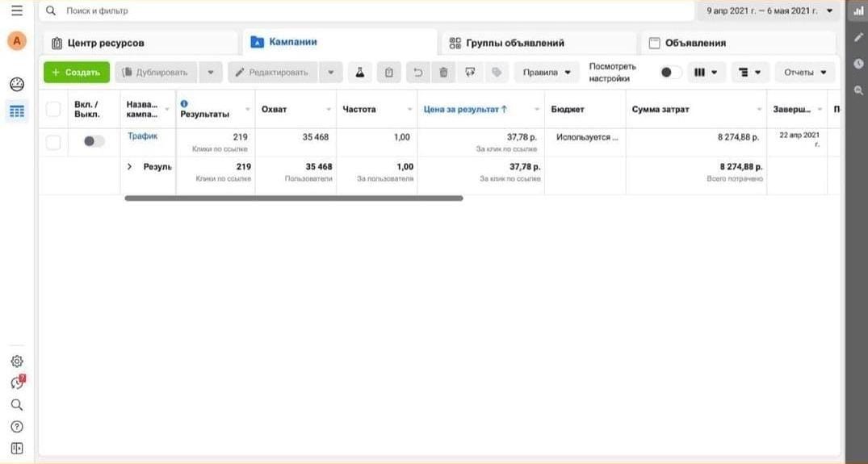
Task: Click the Трафик row 8 274,88 р. amount
Action: pos(738,137)
